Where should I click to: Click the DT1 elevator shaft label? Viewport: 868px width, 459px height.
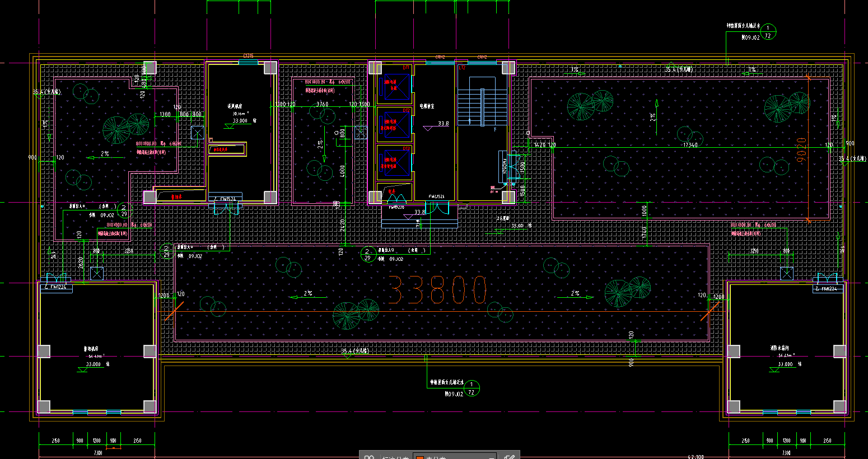pyautogui.click(x=407, y=68)
